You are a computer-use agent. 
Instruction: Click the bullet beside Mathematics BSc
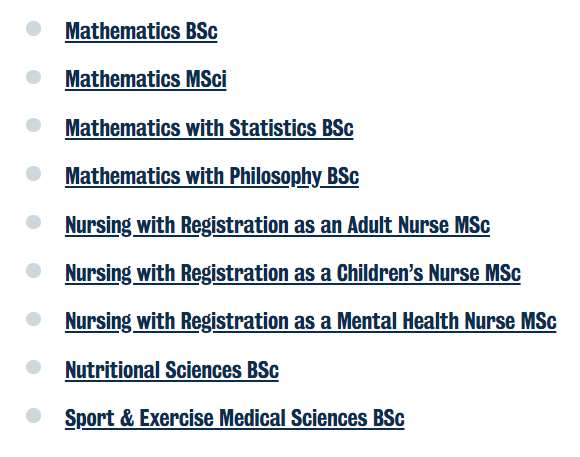(x=34, y=29)
